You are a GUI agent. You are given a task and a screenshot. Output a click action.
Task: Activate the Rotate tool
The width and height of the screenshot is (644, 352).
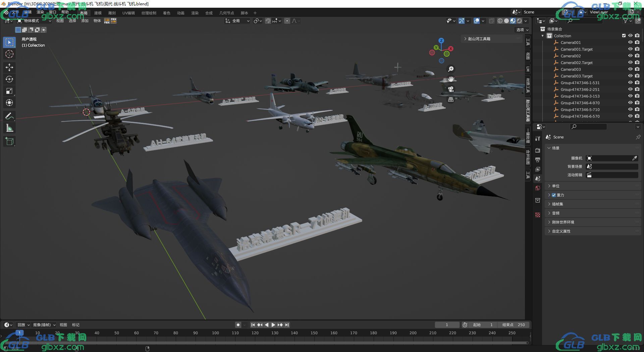click(x=9, y=79)
